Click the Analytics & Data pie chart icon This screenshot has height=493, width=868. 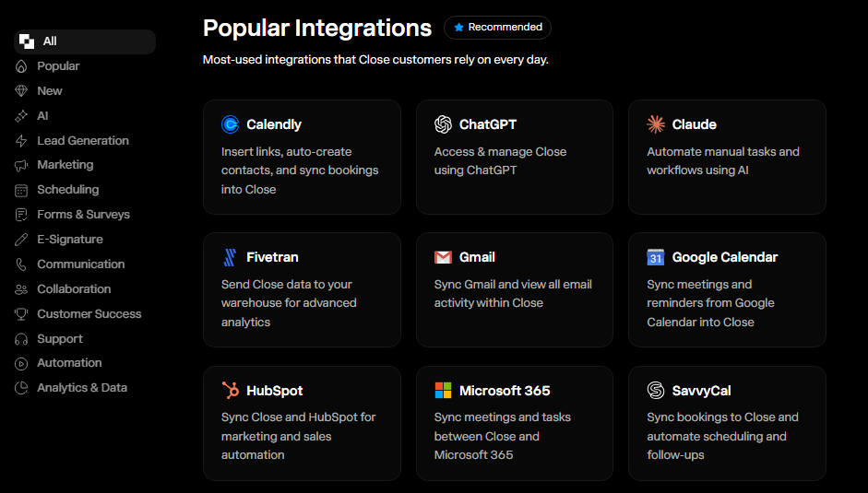tap(21, 388)
